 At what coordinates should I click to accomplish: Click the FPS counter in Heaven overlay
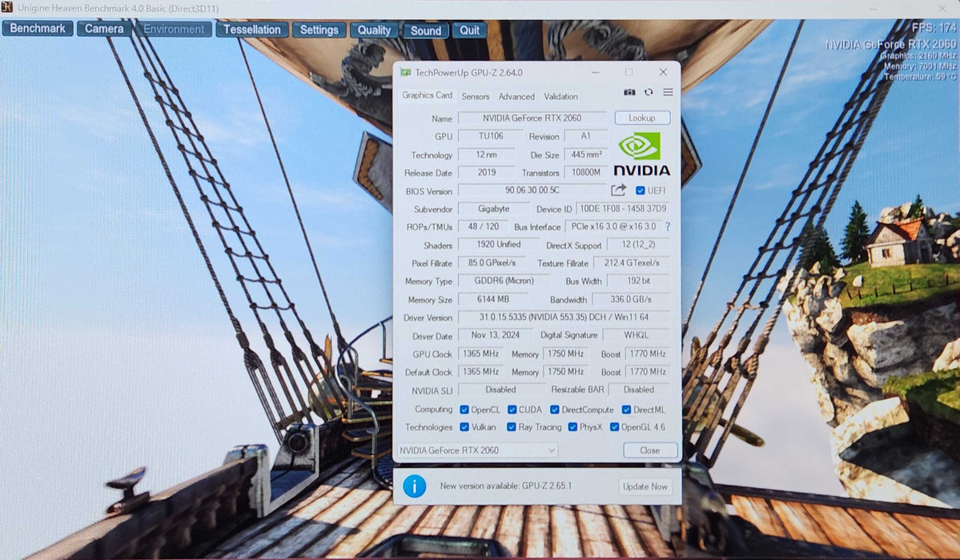[x=934, y=27]
